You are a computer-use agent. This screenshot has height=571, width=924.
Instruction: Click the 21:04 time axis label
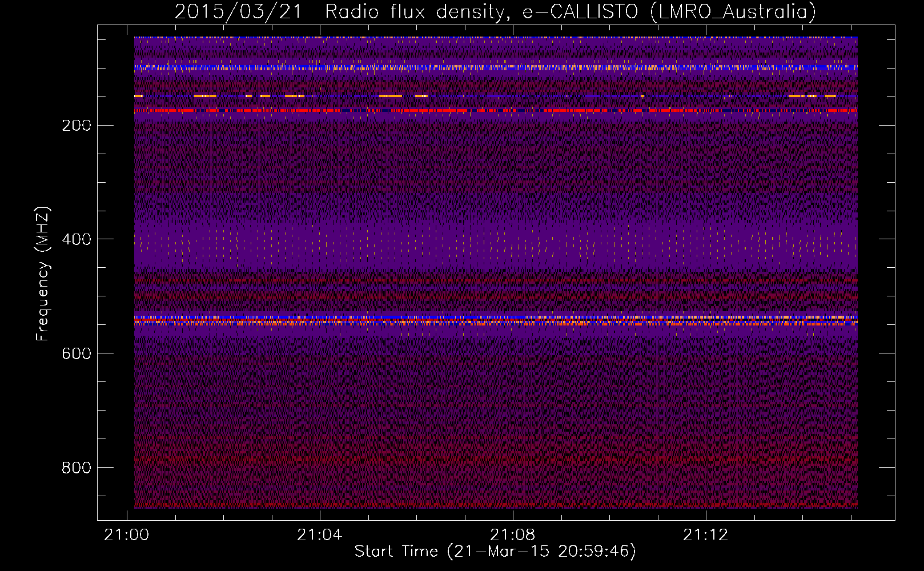(x=320, y=535)
